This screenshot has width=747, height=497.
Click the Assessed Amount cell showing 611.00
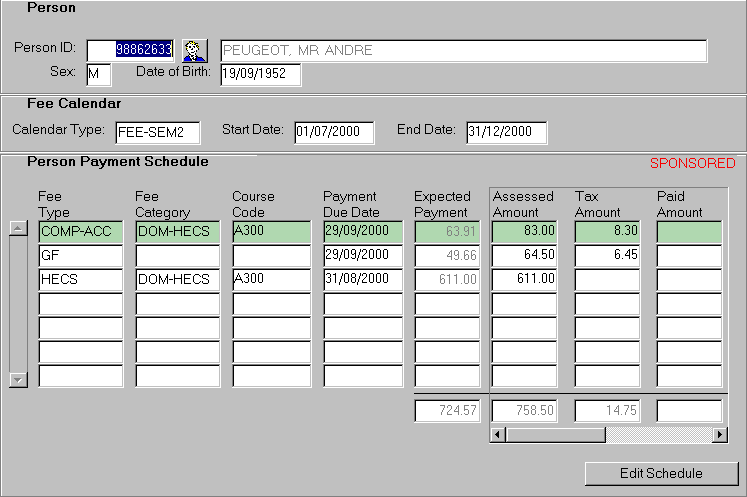click(524, 279)
